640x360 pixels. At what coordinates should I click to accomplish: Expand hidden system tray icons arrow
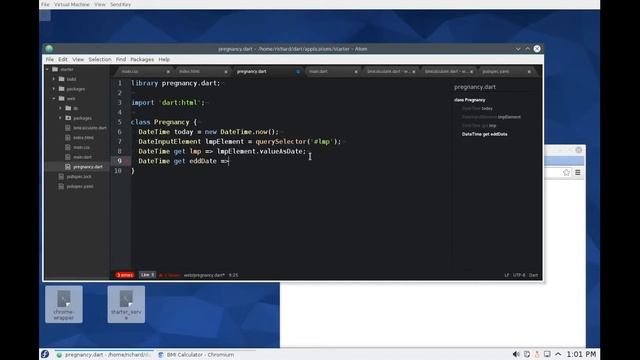(558, 354)
